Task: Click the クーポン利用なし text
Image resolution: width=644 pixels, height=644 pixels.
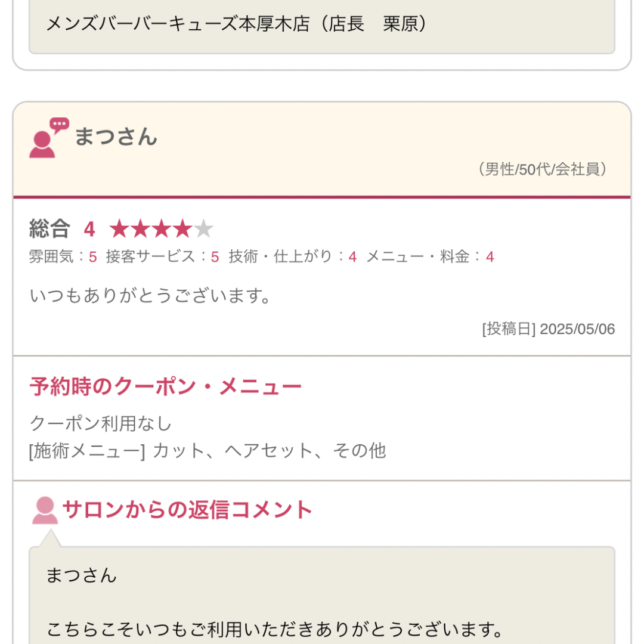Action: pos(101,423)
